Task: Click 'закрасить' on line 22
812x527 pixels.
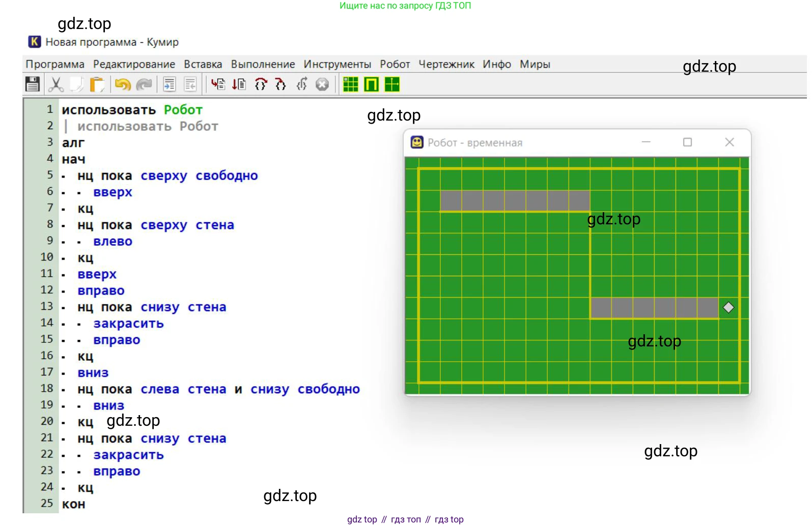Action: 128,455
